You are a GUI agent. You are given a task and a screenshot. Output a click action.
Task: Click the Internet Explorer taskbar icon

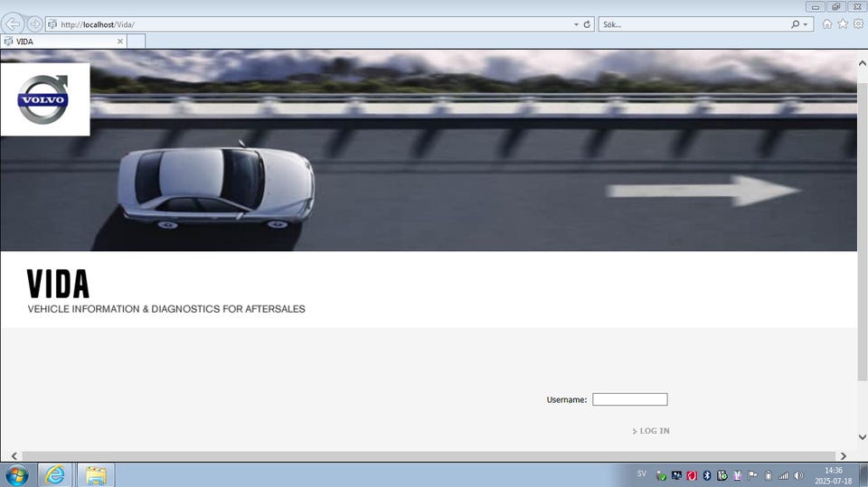tap(55, 475)
